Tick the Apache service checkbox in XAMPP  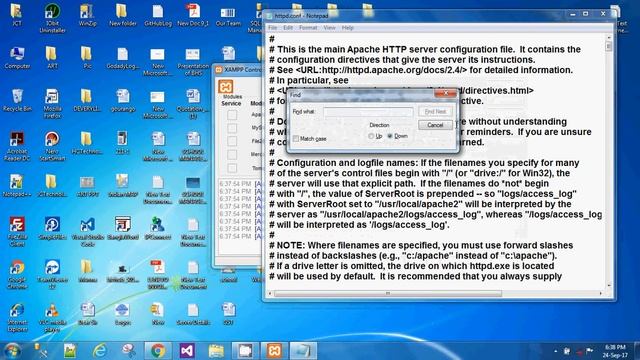(x=232, y=115)
